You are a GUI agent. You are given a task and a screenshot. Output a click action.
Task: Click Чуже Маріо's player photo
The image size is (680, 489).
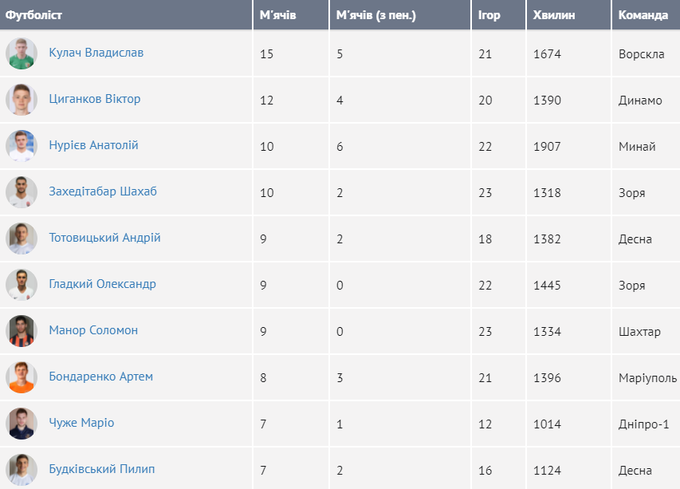tap(21, 423)
